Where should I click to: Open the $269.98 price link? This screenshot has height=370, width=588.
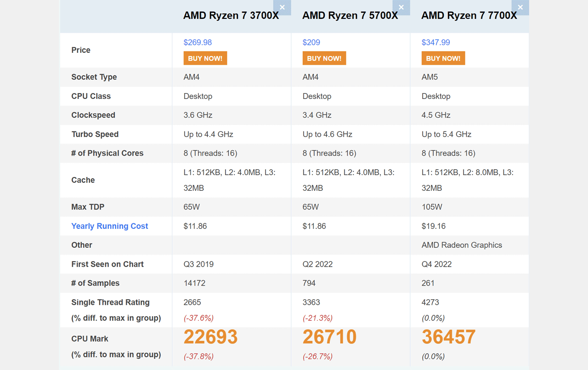click(198, 42)
